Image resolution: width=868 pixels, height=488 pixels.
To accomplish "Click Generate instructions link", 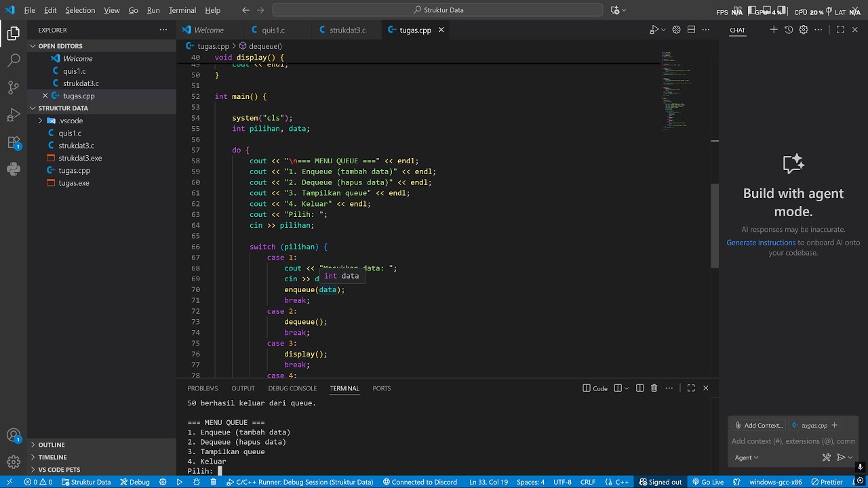I will 761,243.
